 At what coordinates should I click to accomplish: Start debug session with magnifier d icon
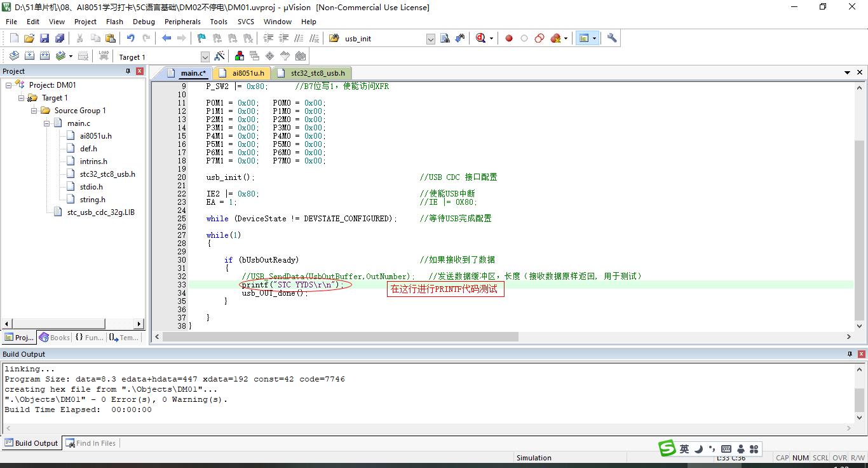point(481,38)
